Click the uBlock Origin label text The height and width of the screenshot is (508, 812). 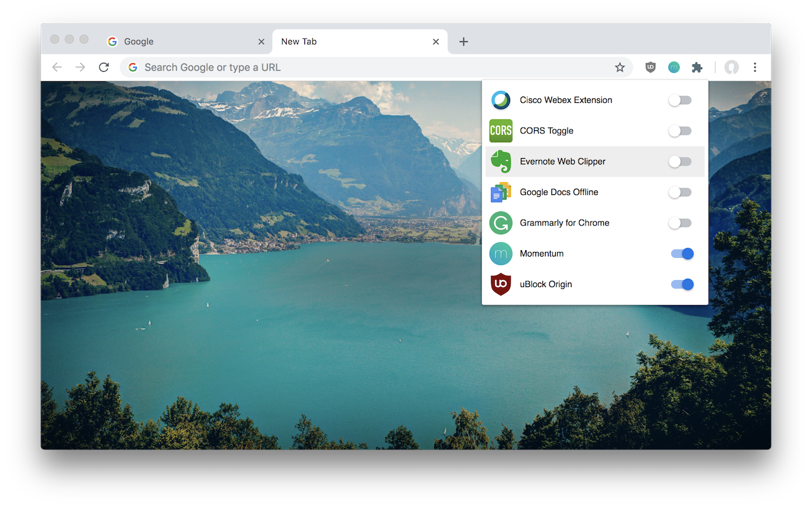pos(546,284)
